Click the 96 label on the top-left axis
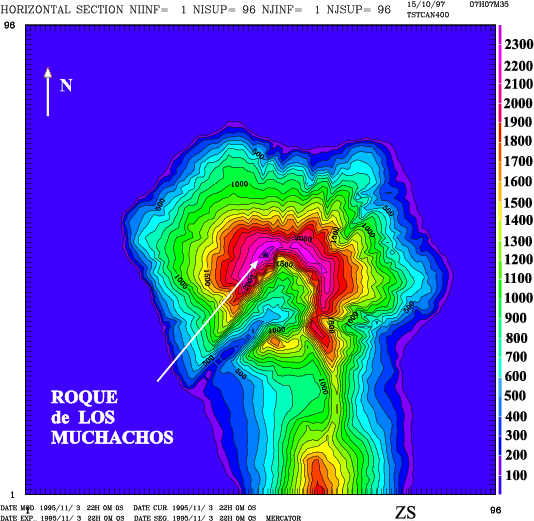The height and width of the screenshot is (521, 534). [x=10, y=25]
